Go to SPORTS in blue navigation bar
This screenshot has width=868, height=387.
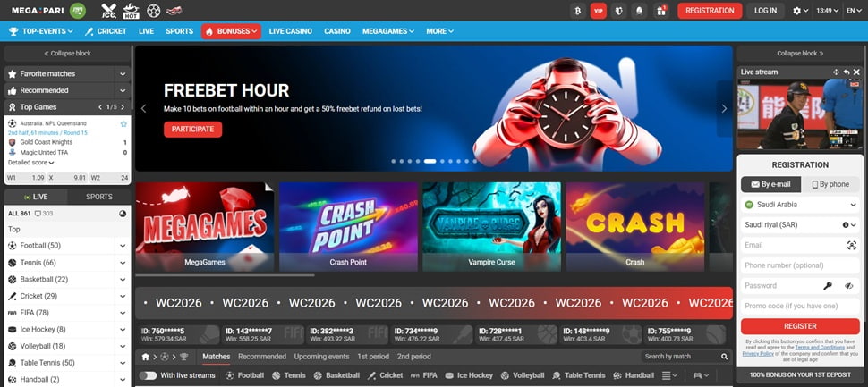point(179,31)
